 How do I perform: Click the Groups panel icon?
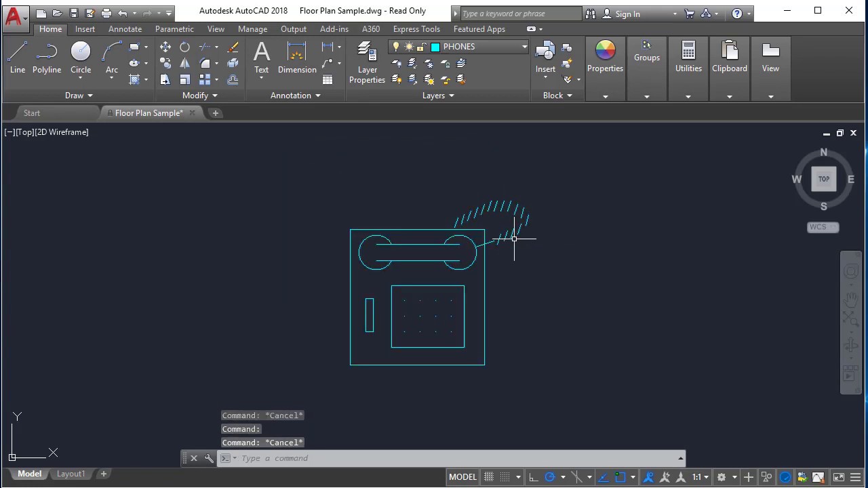coord(647,51)
